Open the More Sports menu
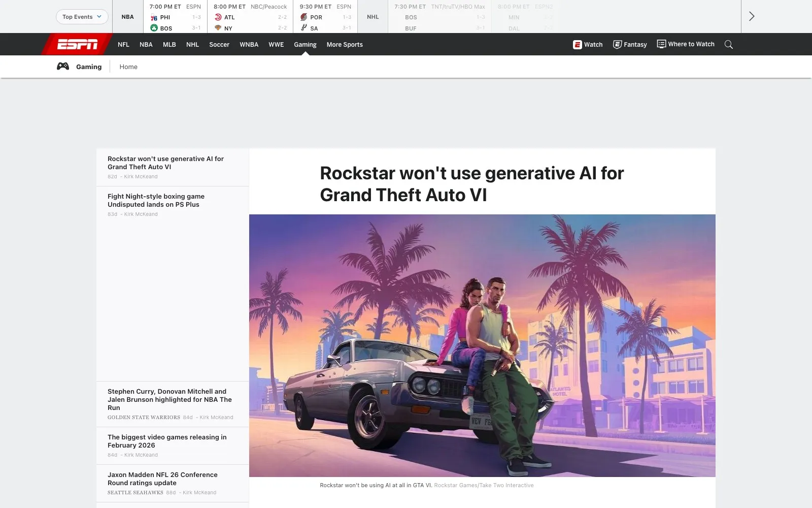This screenshot has width=812, height=508. click(x=345, y=45)
